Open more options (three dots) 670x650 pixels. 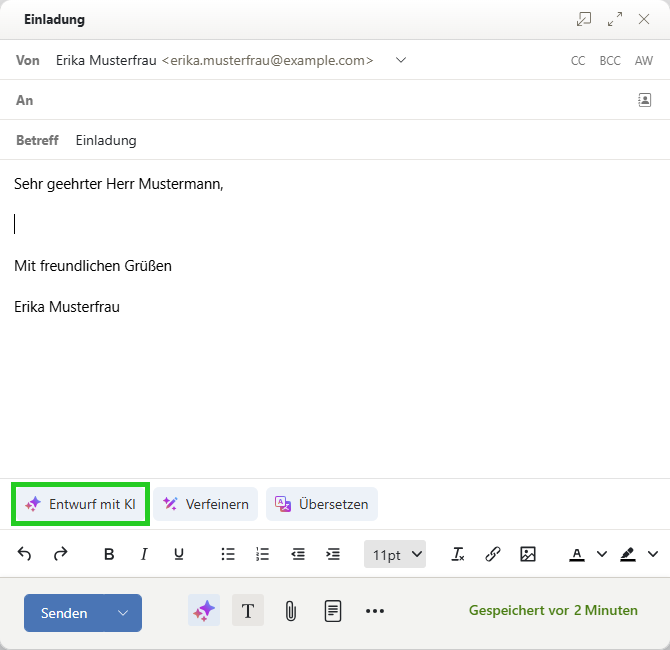(375, 611)
